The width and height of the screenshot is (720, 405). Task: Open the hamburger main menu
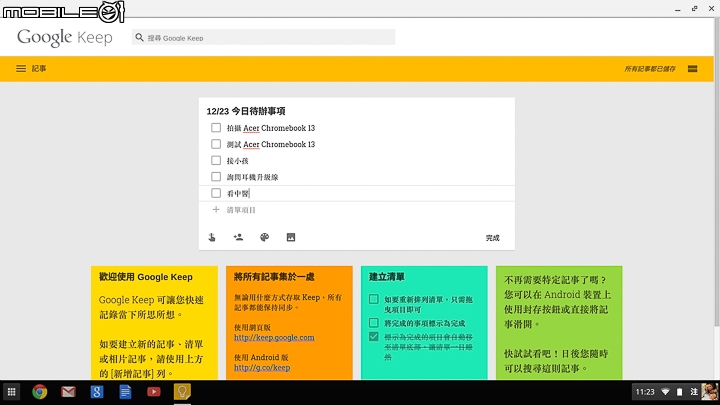tap(21, 69)
